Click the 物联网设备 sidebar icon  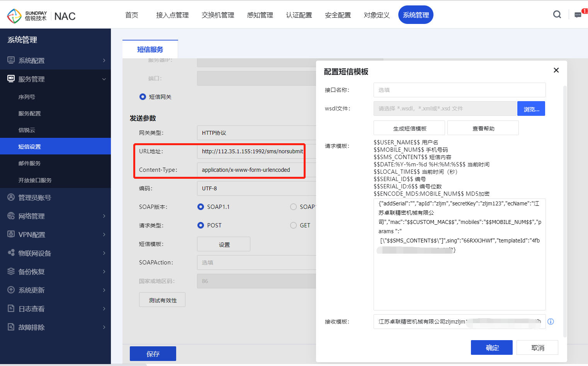11,253
